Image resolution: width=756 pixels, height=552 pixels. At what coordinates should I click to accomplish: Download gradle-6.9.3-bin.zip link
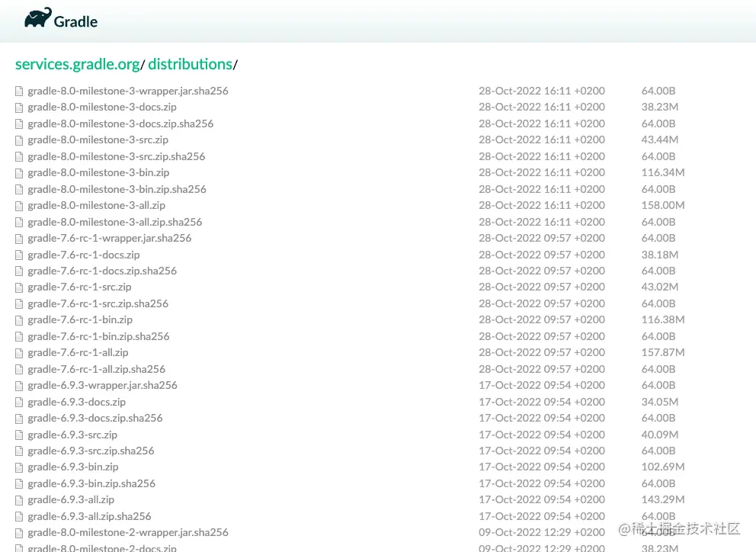tap(73, 467)
